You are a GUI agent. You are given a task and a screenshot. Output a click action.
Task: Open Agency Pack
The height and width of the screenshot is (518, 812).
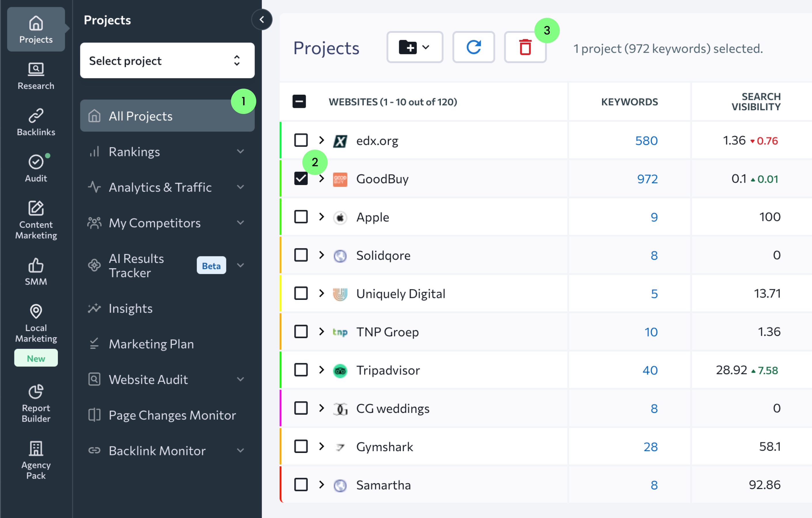36,460
